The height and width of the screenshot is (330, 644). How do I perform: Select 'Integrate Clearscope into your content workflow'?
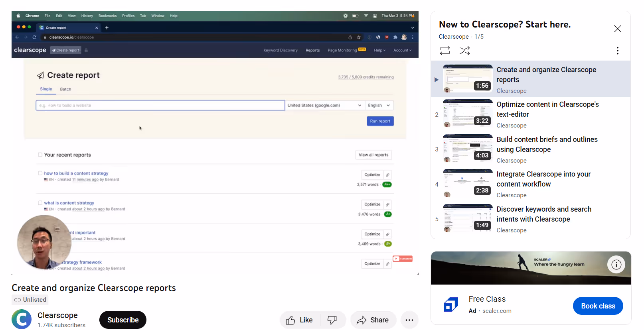click(x=531, y=184)
